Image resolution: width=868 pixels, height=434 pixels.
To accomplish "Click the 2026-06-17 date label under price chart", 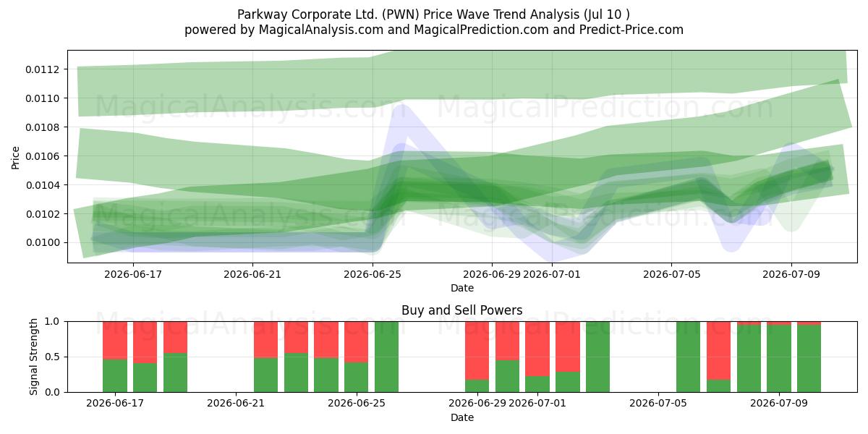I will coord(133,274).
